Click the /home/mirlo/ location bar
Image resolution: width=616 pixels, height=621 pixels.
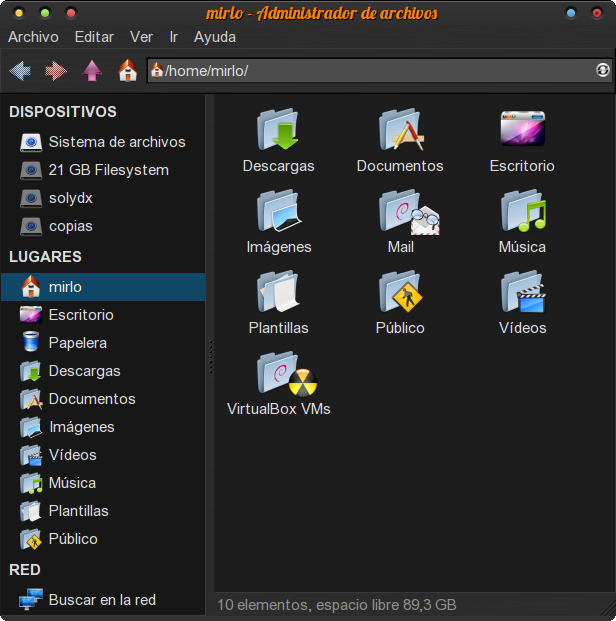380,70
